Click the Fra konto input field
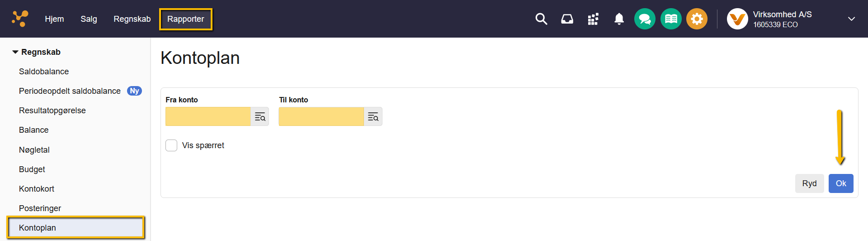Screen dimensions: 868x241 point(208,117)
